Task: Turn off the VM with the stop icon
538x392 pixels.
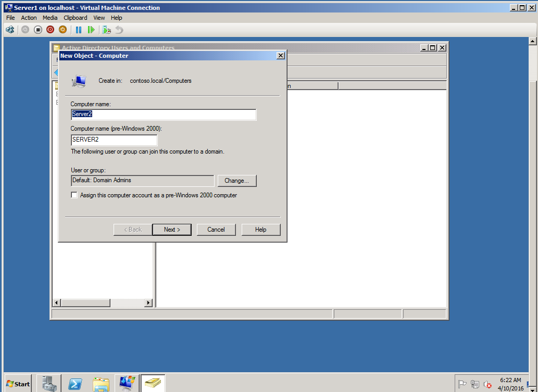Action: (x=37, y=30)
